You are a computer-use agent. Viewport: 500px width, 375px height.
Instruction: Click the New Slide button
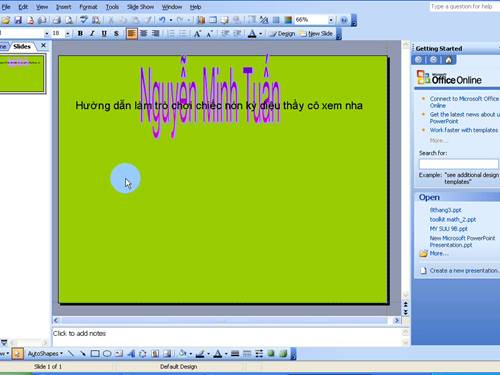pos(317,34)
